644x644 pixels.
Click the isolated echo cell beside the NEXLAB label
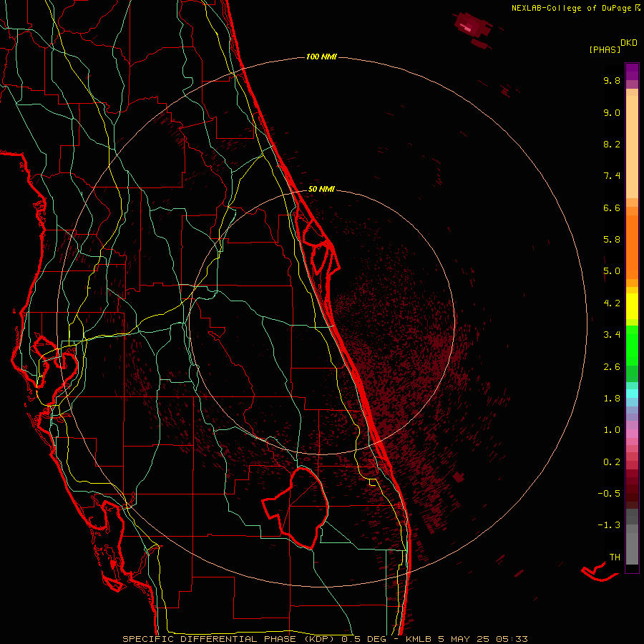pyautogui.click(x=473, y=27)
